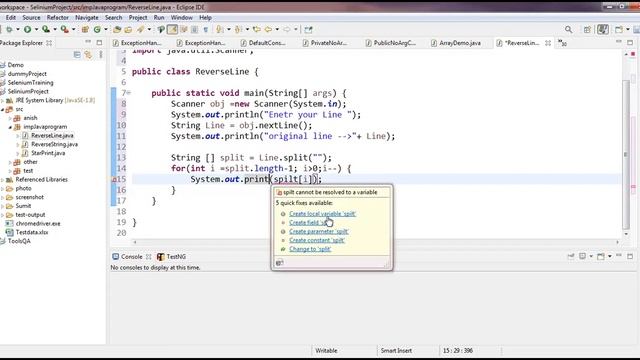This screenshot has height=360, width=640.
Task: Choose Create local variable 'spilt' fix
Action: tap(322, 214)
